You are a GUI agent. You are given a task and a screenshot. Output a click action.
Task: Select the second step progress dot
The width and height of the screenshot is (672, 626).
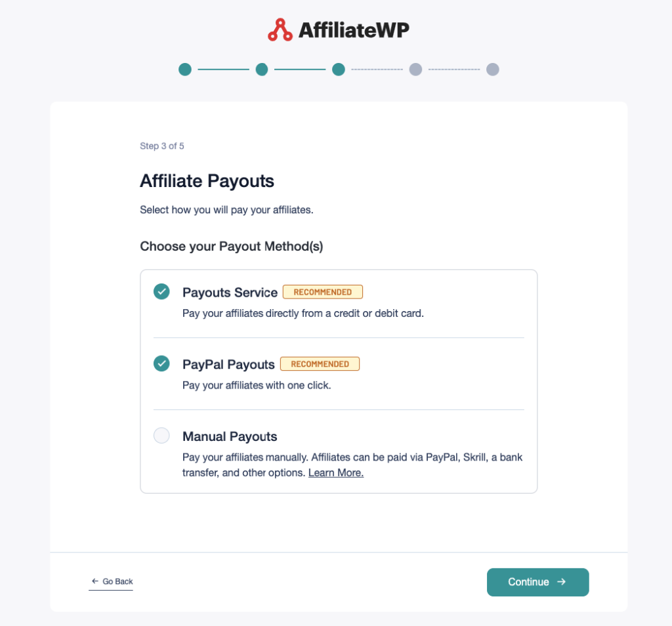click(x=262, y=70)
